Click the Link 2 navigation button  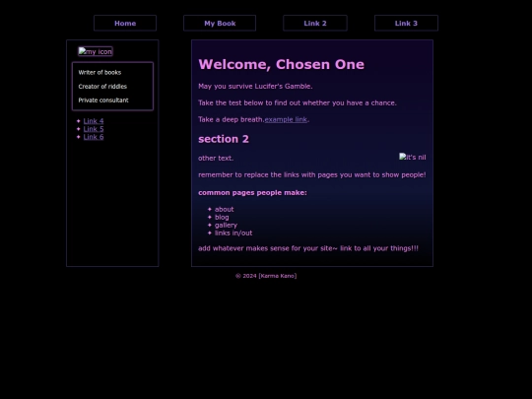[315, 23]
